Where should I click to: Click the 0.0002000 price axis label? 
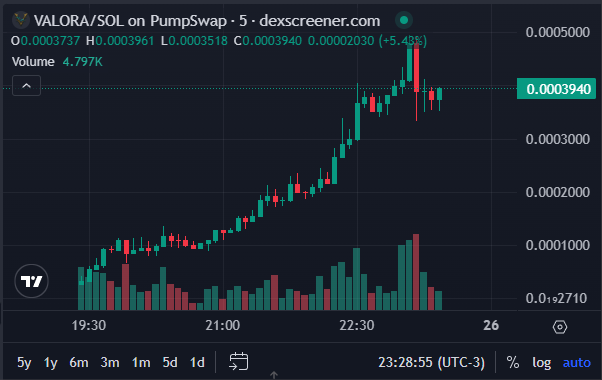tap(557, 192)
